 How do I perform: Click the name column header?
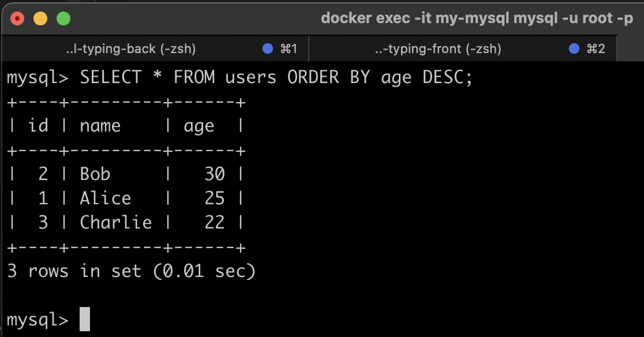tap(100, 125)
